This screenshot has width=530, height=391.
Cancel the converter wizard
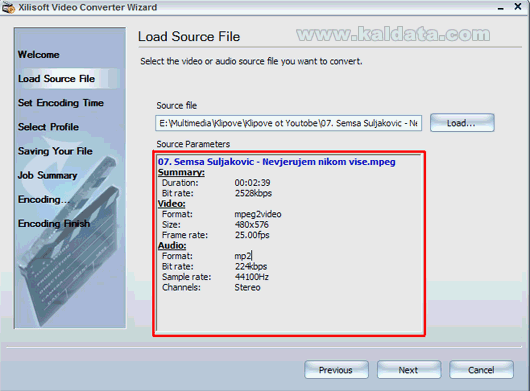click(481, 370)
